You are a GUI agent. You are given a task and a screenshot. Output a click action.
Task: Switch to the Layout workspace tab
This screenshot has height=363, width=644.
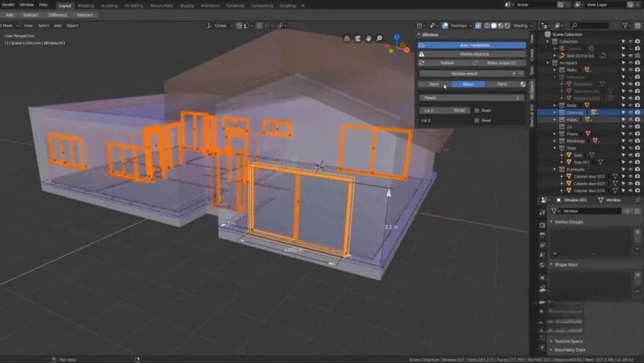point(65,6)
